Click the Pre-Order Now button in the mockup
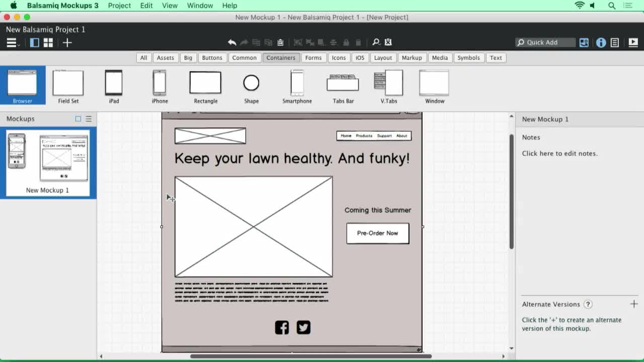Image resolution: width=644 pixels, height=362 pixels. click(377, 233)
